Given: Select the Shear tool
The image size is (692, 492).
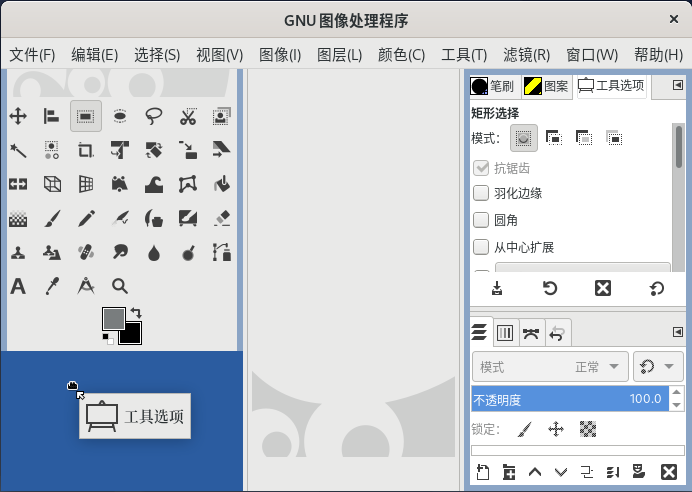Looking at the screenshot, I should click(x=222, y=150).
